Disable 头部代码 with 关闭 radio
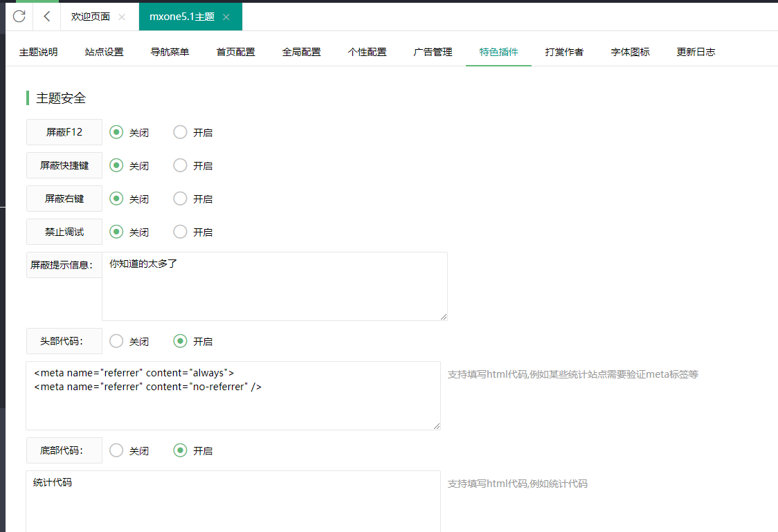Image resolution: width=778 pixels, height=532 pixels. 116,341
